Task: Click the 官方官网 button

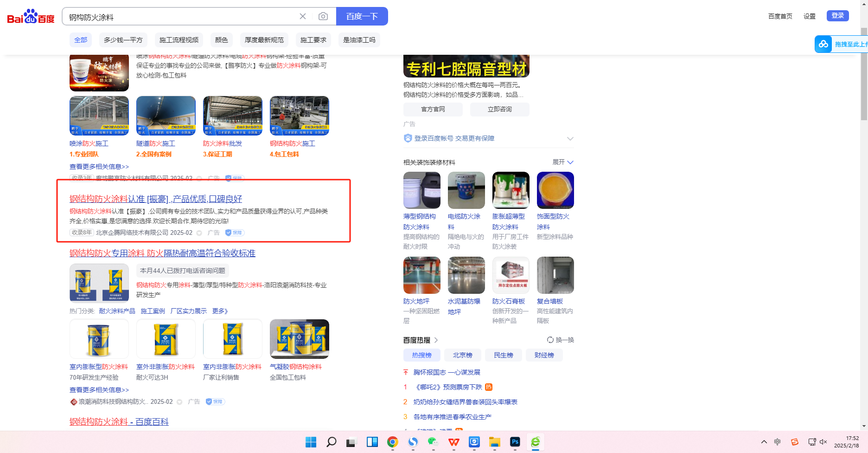Action: click(433, 110)
